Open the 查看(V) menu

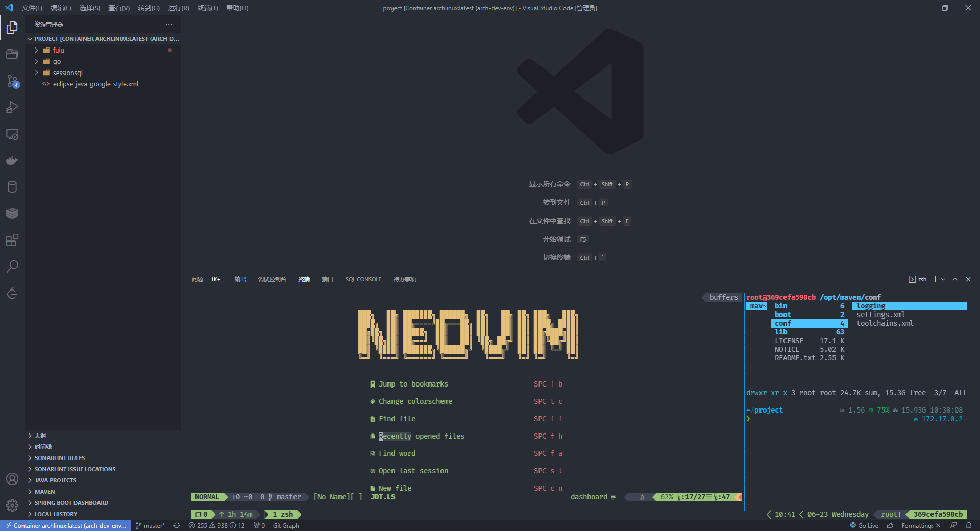[x=119, y=8]
